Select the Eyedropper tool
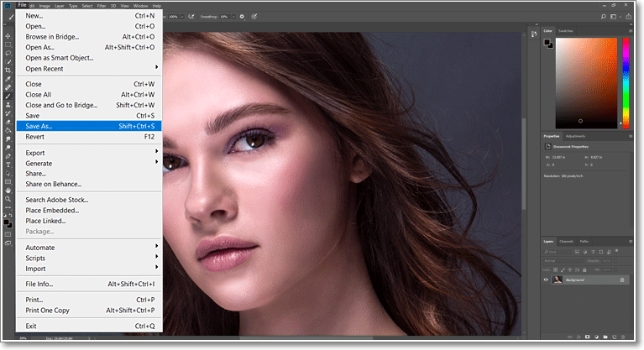 (8, 79)
